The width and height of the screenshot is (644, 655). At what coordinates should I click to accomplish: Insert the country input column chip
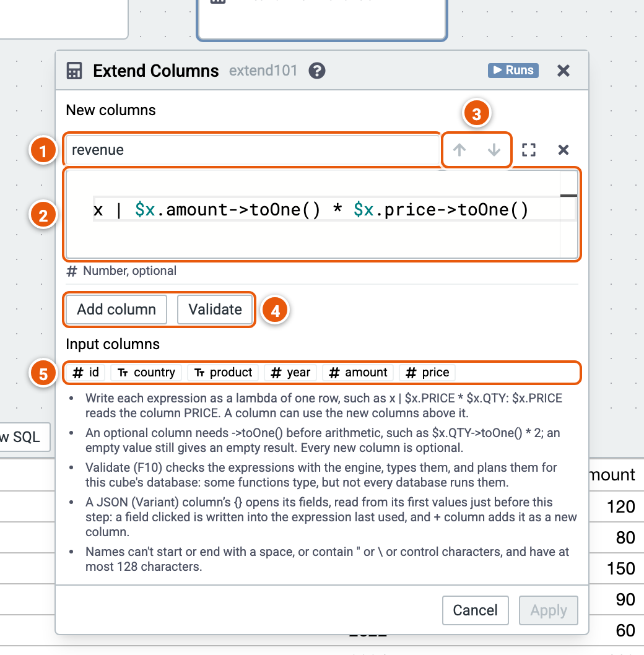(146, 372)
